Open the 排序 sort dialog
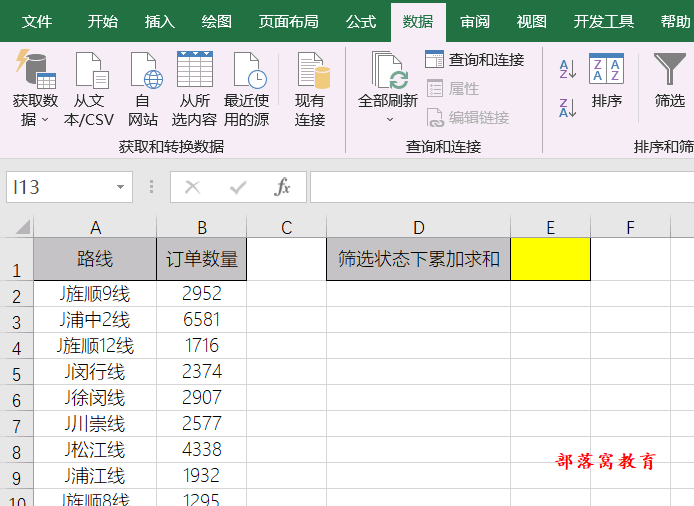The height and width of the screenshot is (506, 694). (x=606, y=81)
